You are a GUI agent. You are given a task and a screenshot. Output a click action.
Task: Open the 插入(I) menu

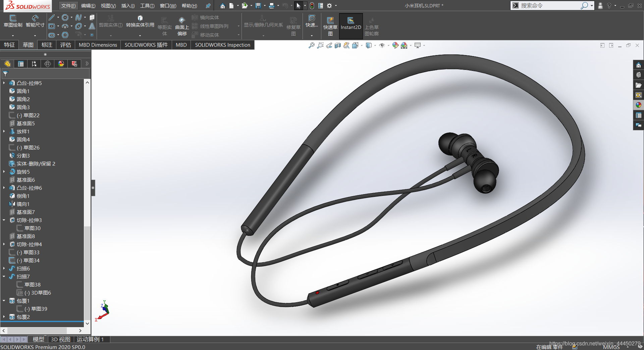[128, 6]
